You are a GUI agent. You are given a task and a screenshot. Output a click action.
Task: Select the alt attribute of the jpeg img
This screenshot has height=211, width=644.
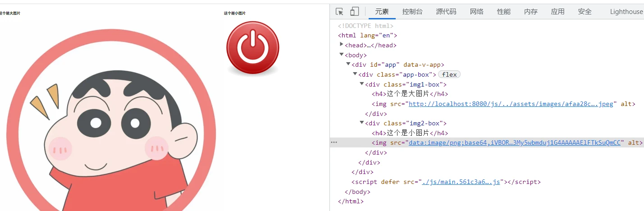(626, 104)
